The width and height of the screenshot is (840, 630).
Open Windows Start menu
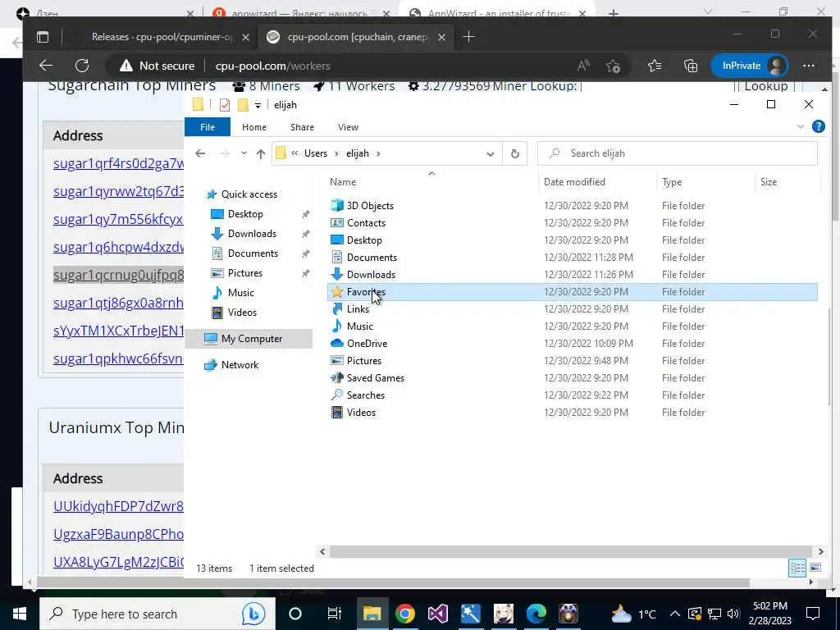[x=20, y=614]
